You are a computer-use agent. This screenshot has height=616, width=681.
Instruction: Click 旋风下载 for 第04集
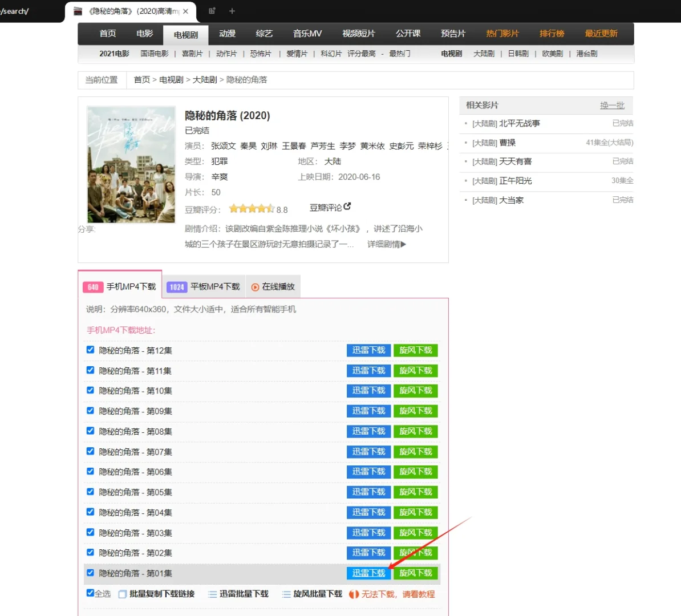point(416,512)
